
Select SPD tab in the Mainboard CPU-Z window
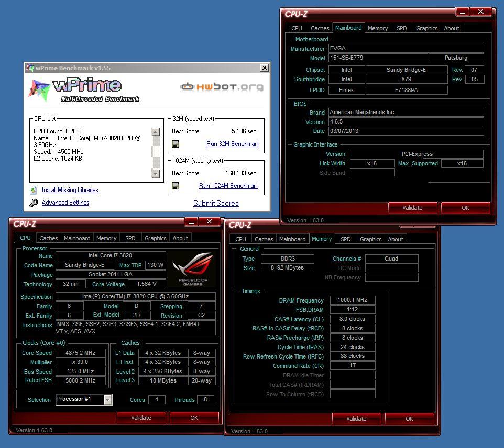pyautogui.click(x=401, y=28)
